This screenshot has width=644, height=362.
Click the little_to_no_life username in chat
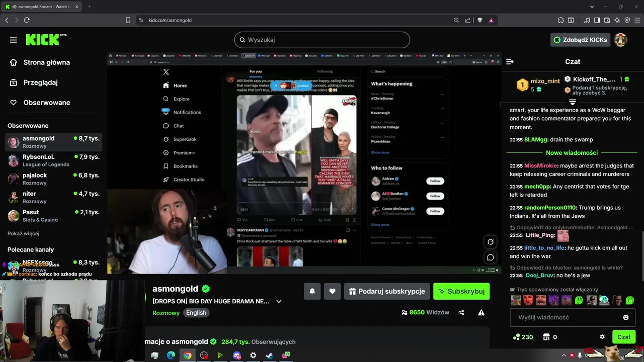(x=545, y=248)
